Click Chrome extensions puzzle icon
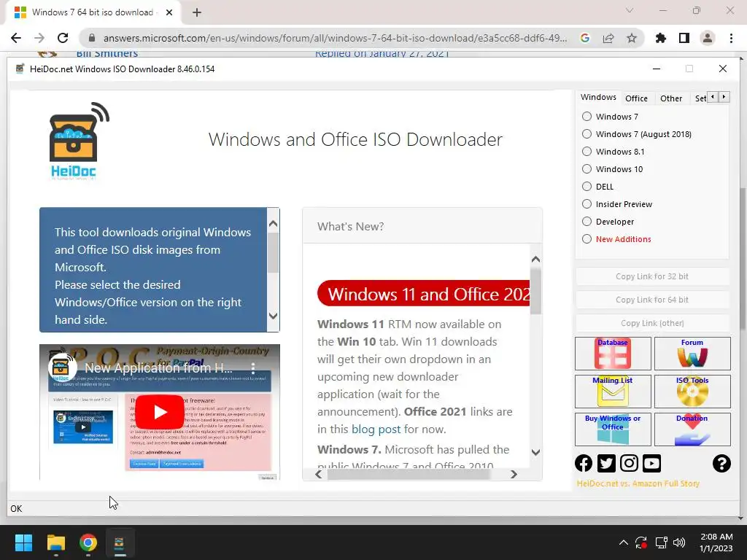 click(660, 38)
